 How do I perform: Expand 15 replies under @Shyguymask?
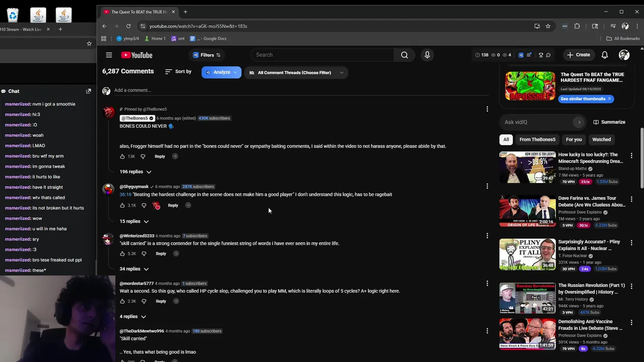click(134, 221)
